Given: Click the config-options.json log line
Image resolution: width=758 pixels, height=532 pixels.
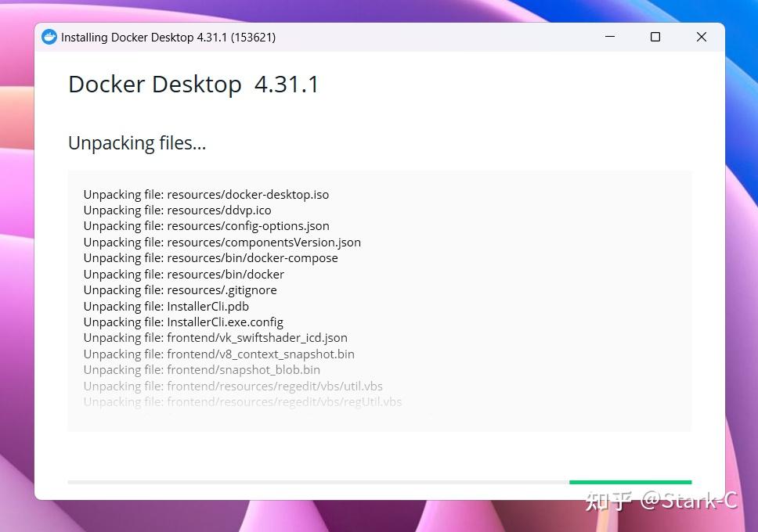Looking at the screenshot, I should 206,225.
